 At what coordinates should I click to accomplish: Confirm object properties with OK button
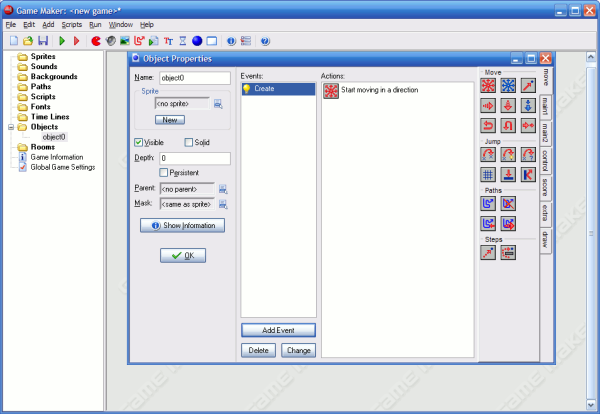[183, 255]
